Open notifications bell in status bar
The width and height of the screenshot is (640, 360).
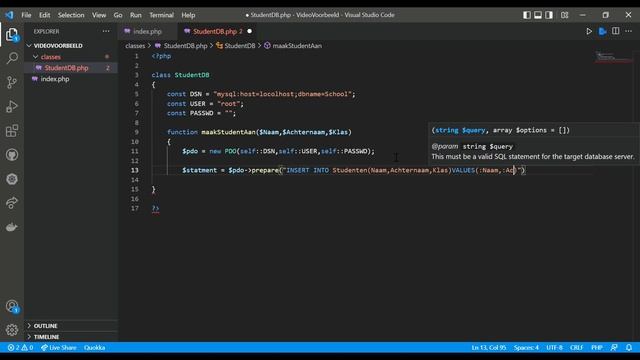629,348
